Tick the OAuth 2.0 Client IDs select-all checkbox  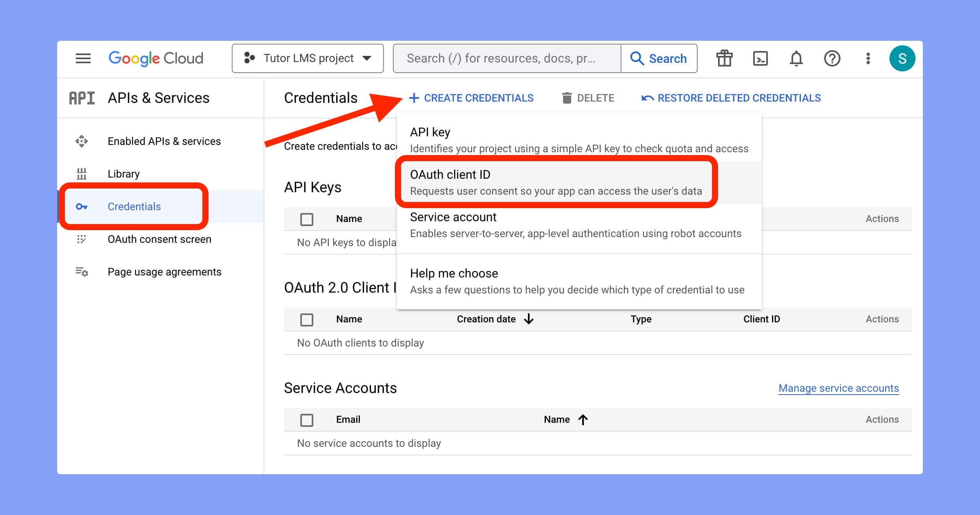pyautogui.click(x=307, y=320)
